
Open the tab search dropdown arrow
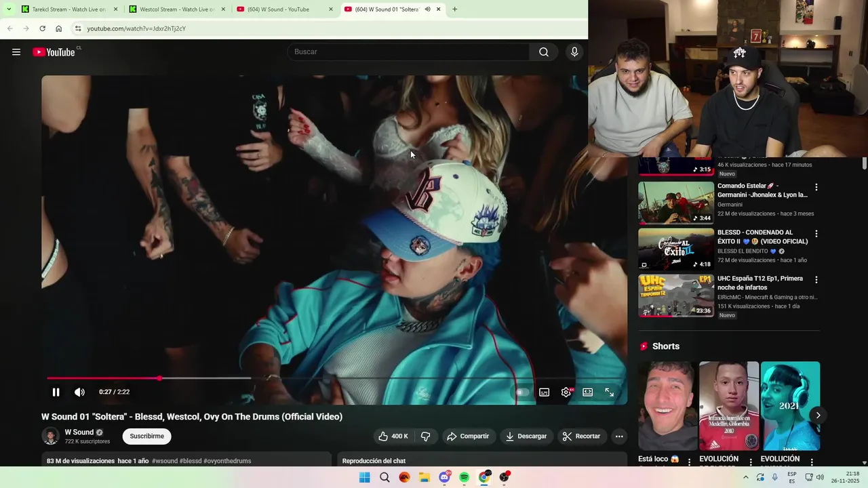coord(8,9)
